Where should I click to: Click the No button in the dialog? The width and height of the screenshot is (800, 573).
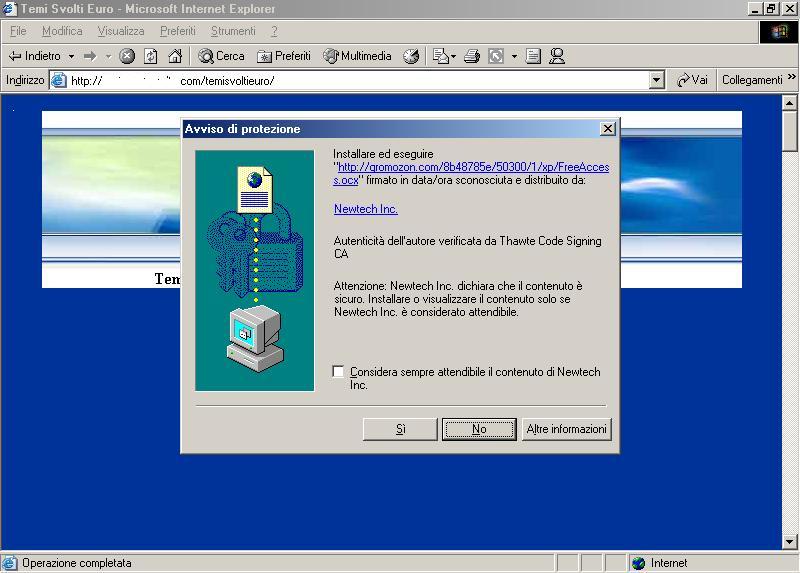pos(479,429)
